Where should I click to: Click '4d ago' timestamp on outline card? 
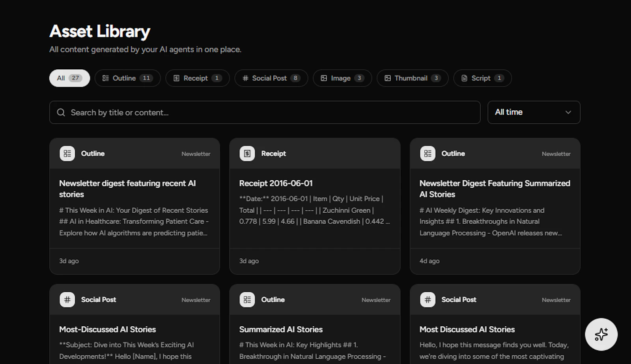[429, 261]
